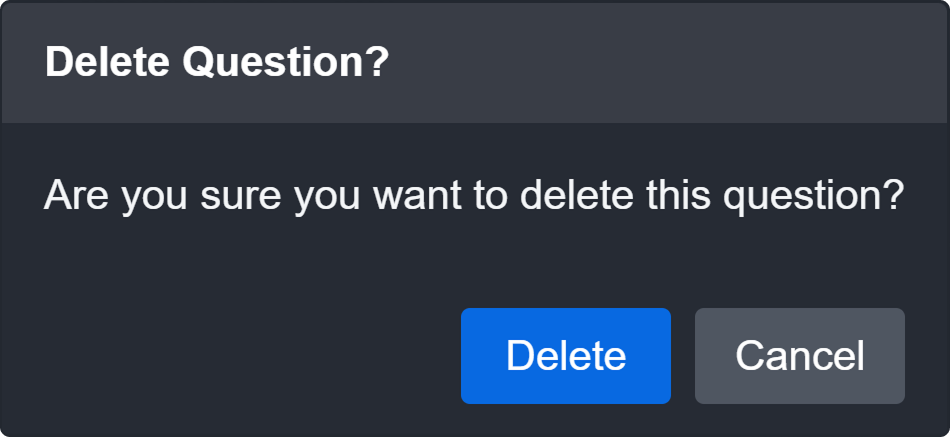Click the "Delete Question?" dialog title
Image resolution: width=950 pixels, height=437 pixels.
tap(216, 63)
